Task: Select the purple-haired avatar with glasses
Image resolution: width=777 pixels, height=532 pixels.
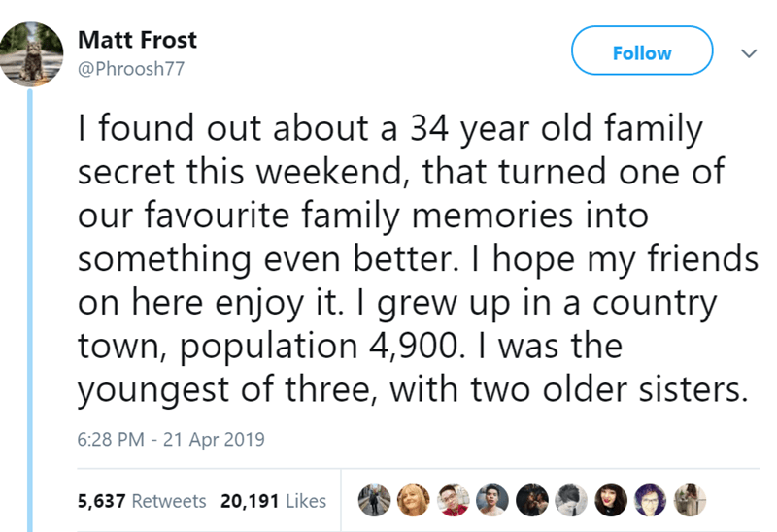Action: coord(650,501)
